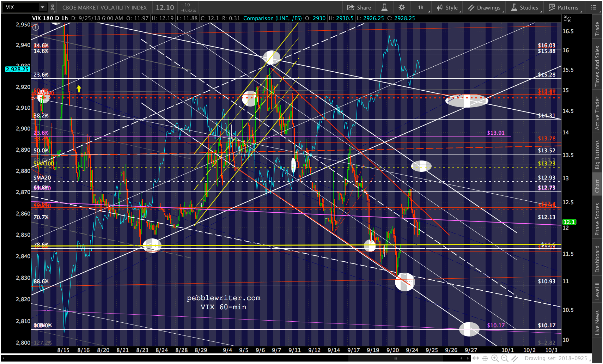Click the CBOE MARKET VOLATILITY INDEX title
This screenshot has height=364, width=603.
tap(104, 7)
